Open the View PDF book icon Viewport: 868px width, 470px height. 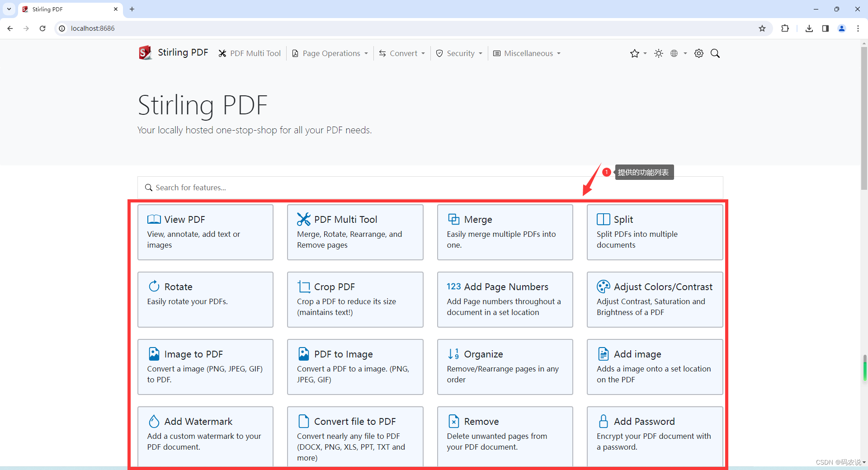tap(154, 220)
